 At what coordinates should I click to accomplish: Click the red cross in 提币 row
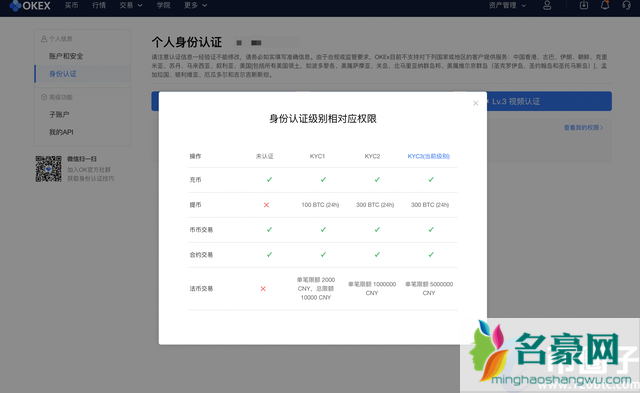point(266,205)
